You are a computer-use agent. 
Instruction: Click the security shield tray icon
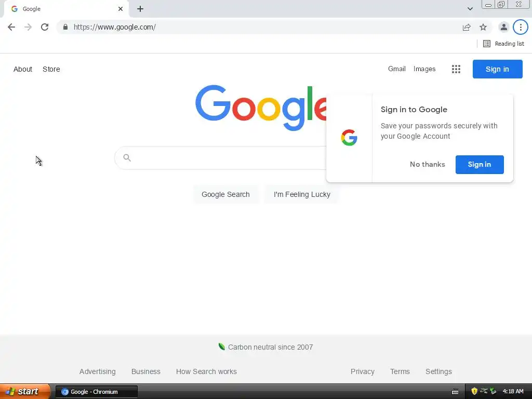pos(474,392)
